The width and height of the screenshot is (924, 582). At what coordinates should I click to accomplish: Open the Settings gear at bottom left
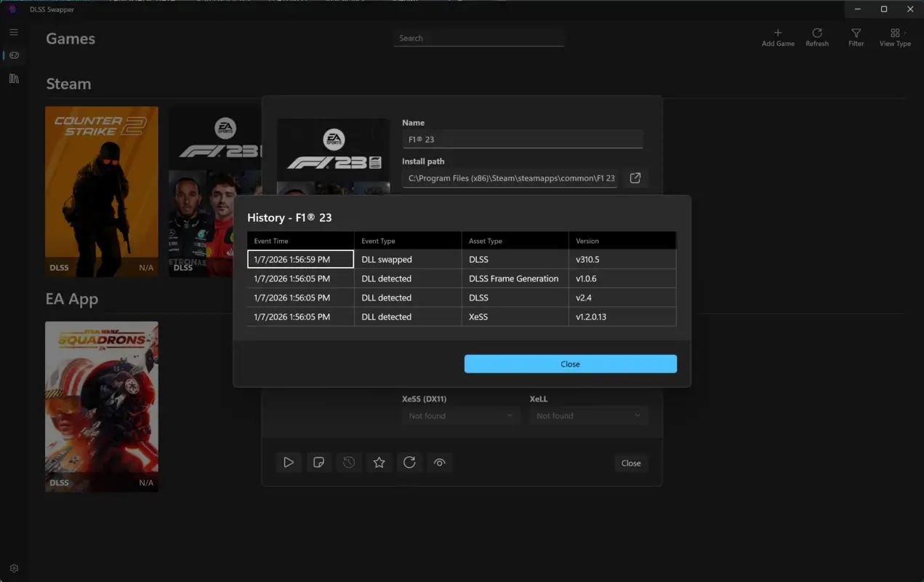click(13, 568)
